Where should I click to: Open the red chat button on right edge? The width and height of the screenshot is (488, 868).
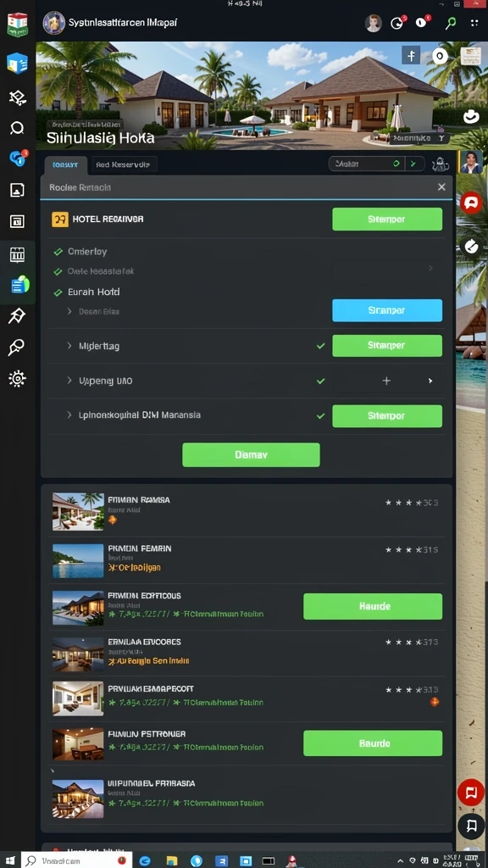pos(471,203)
